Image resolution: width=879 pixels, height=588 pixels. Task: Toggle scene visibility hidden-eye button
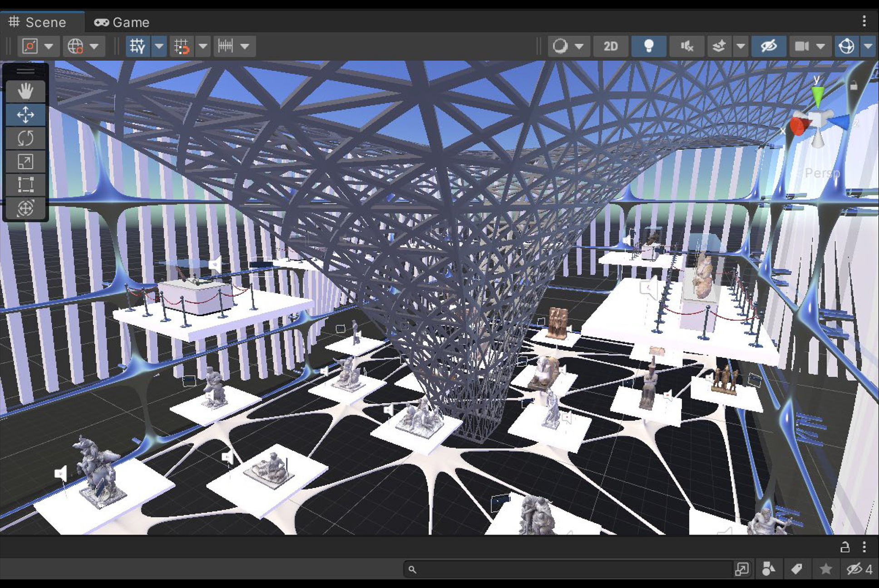(x=768, y=46)
